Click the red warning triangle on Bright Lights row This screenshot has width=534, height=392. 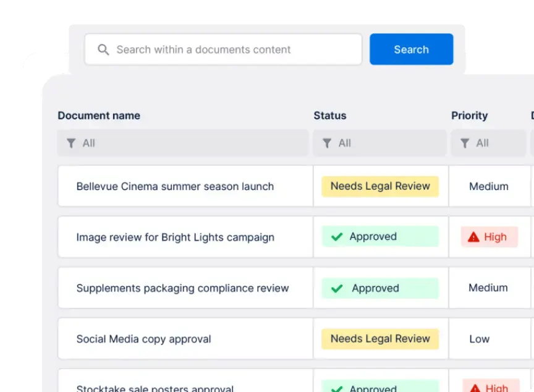(x=473, y=237)
